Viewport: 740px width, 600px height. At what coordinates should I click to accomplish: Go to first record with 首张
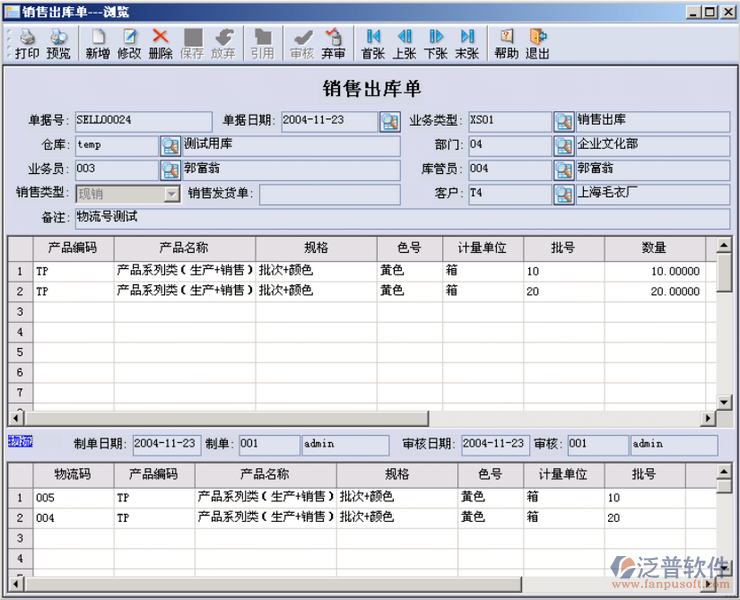(373, 44)
